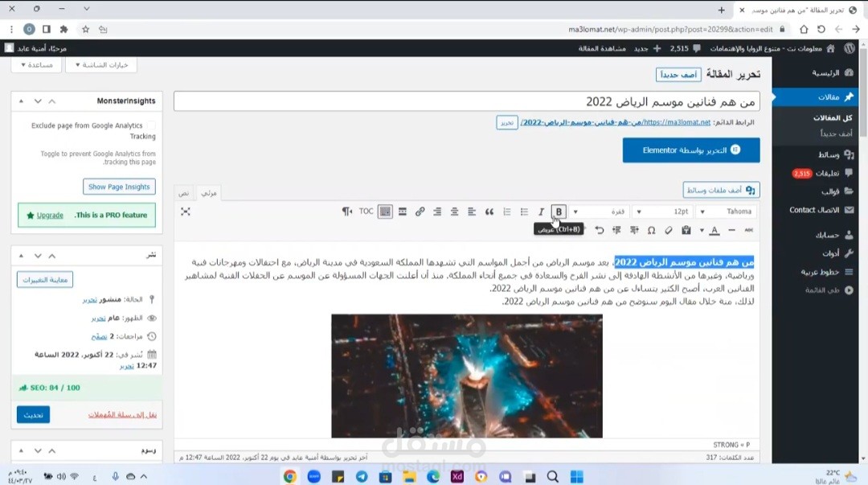
Task: Toggle bold formatting in the editor toolbar
Action: [558, 212]
